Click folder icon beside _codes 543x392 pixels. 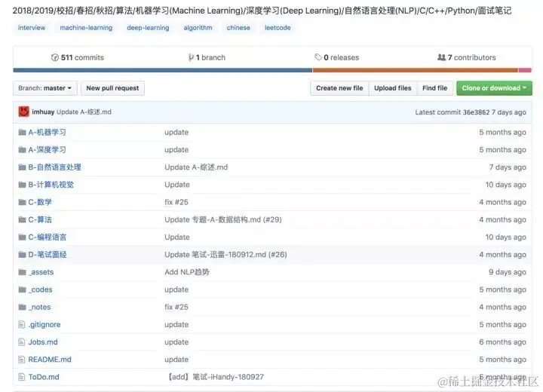point(22,289)
